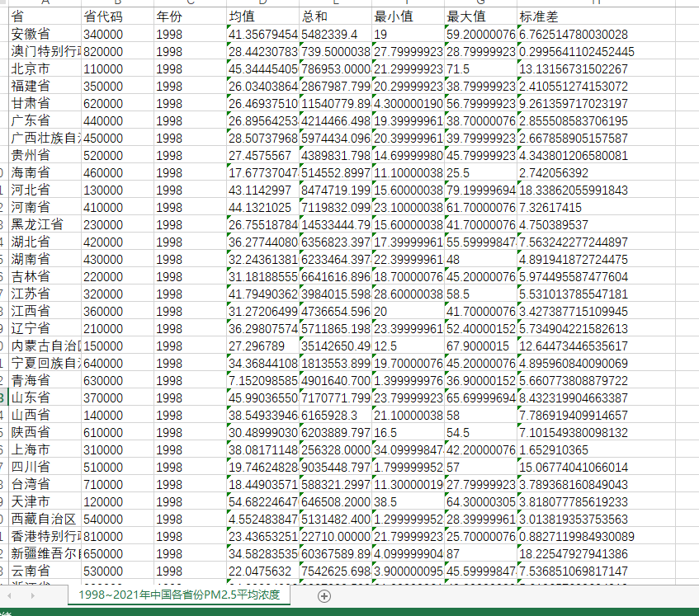Click the cell 河南省
699x616 pixels.
point(45,208)
